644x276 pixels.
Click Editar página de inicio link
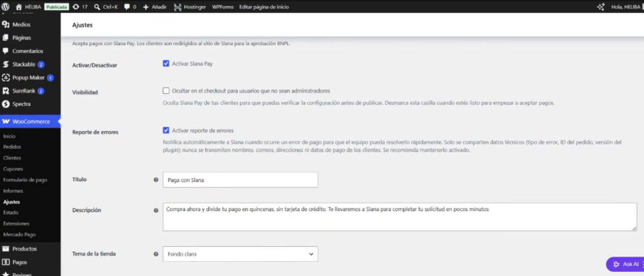tap(264, 7)
